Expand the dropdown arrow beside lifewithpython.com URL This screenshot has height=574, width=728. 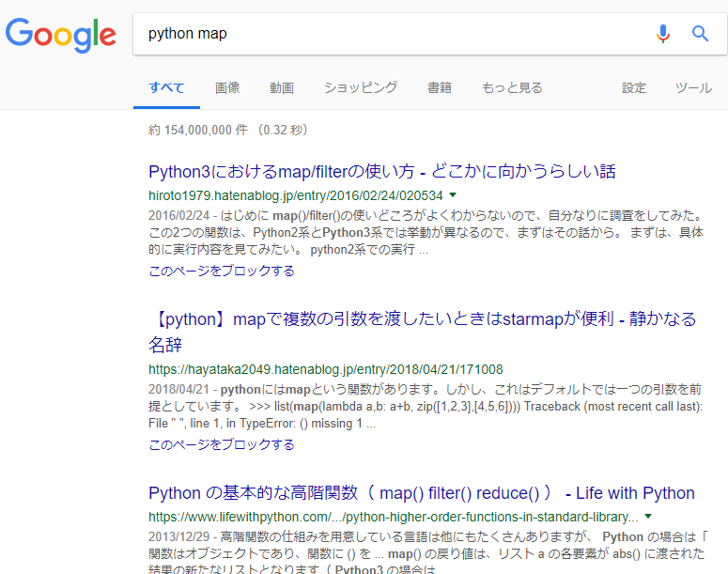tap(648, 517)
